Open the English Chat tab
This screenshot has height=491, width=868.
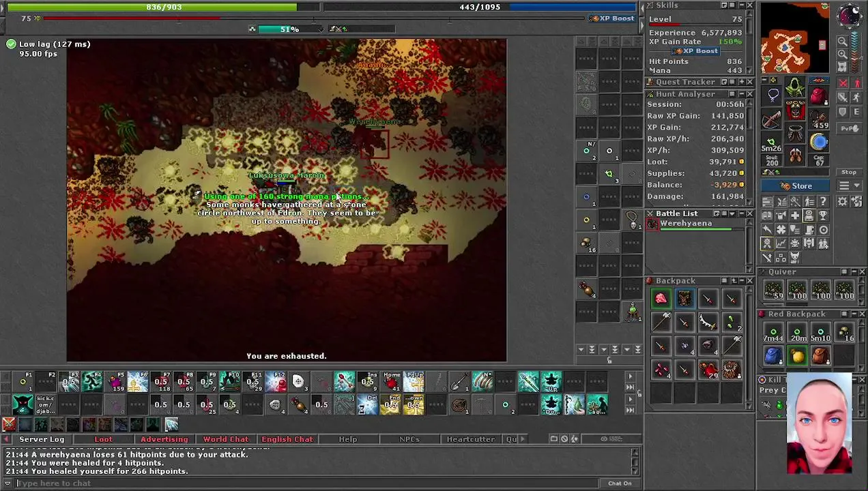tap(287, 439)
